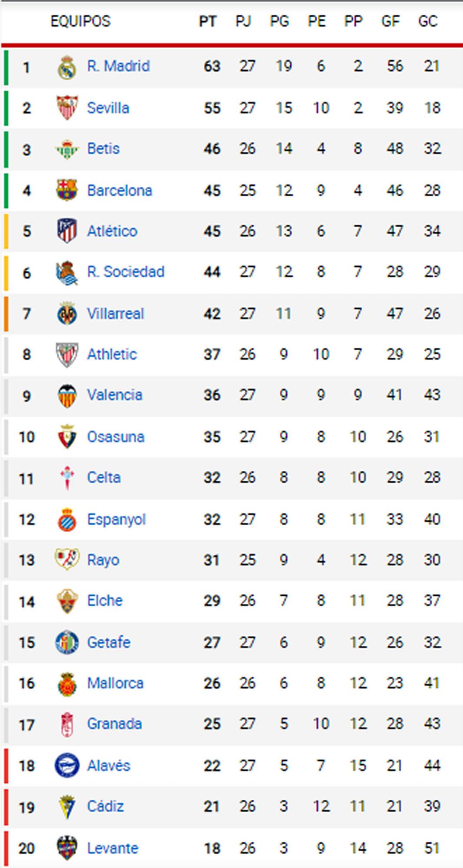This screenshot has height=868, width=463.
Task: Click the PJ column header
Action: point(243,21)
